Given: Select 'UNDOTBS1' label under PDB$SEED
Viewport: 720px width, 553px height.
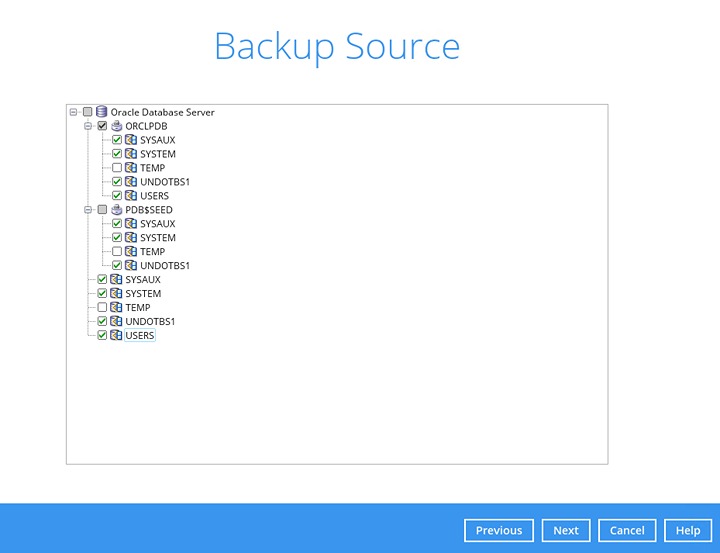Looking at the screenshot, I should click(x=165, y=265).
